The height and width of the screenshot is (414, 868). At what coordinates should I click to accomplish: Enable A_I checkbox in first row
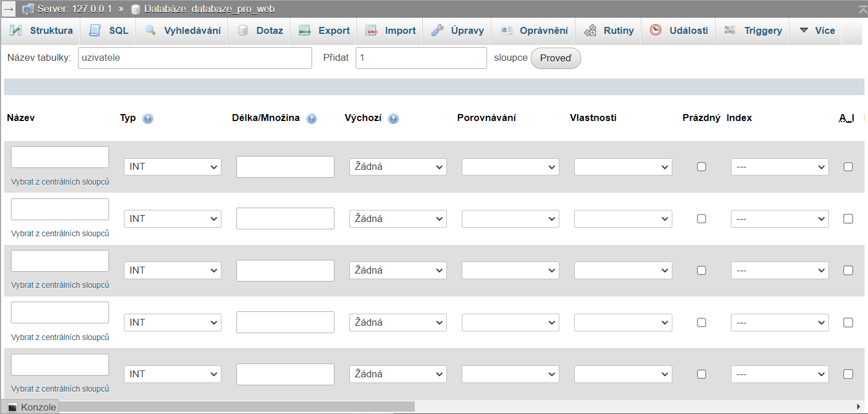tap(848, 167)
